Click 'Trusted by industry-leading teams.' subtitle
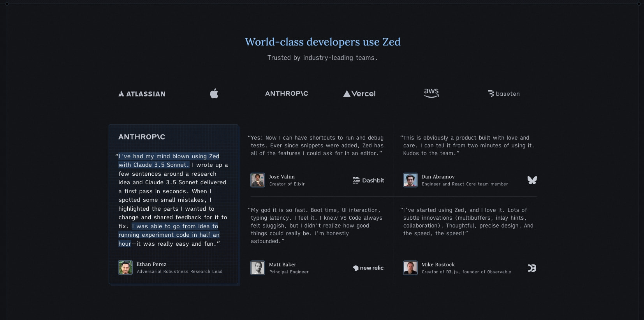Image resolution: width=644 pixels, height=320 pixels. [x=322, y=58]
